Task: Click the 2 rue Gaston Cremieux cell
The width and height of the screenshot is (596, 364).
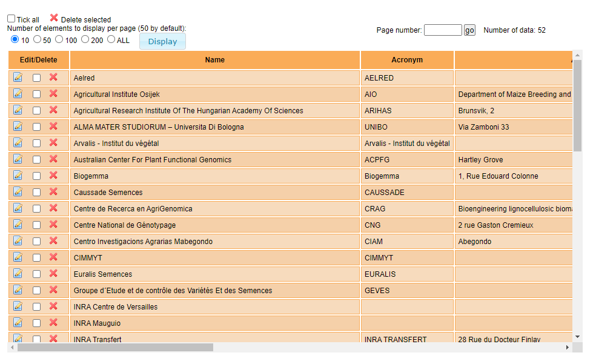Action: pos(514,225)
